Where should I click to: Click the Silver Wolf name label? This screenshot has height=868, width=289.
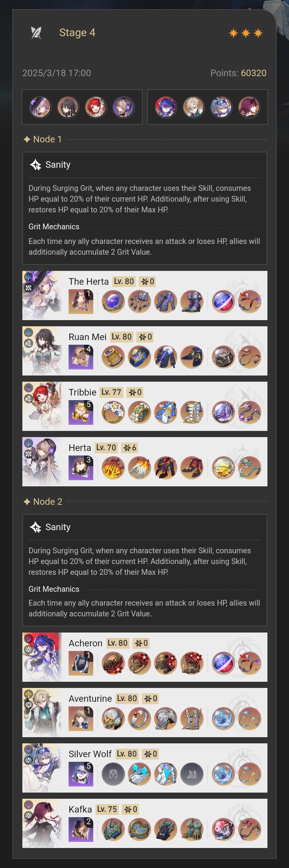pyautogui.click(x=90, y=754)
